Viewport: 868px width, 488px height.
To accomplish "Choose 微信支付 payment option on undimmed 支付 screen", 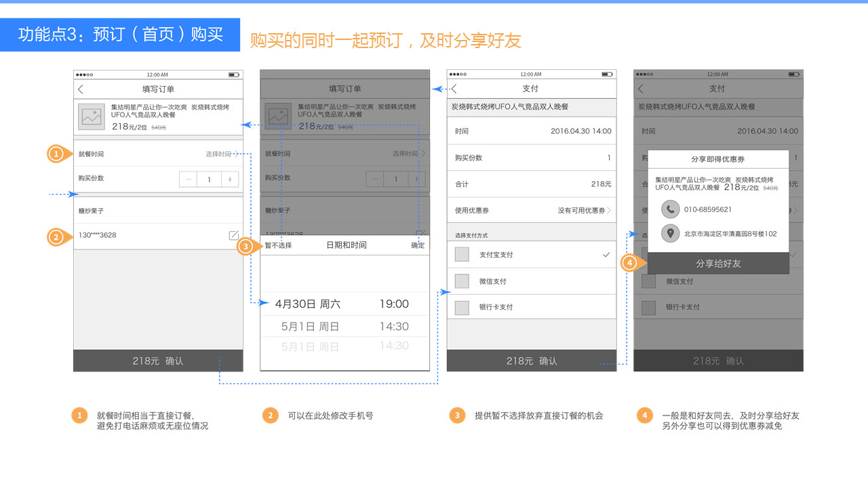I will pos(532,281).
